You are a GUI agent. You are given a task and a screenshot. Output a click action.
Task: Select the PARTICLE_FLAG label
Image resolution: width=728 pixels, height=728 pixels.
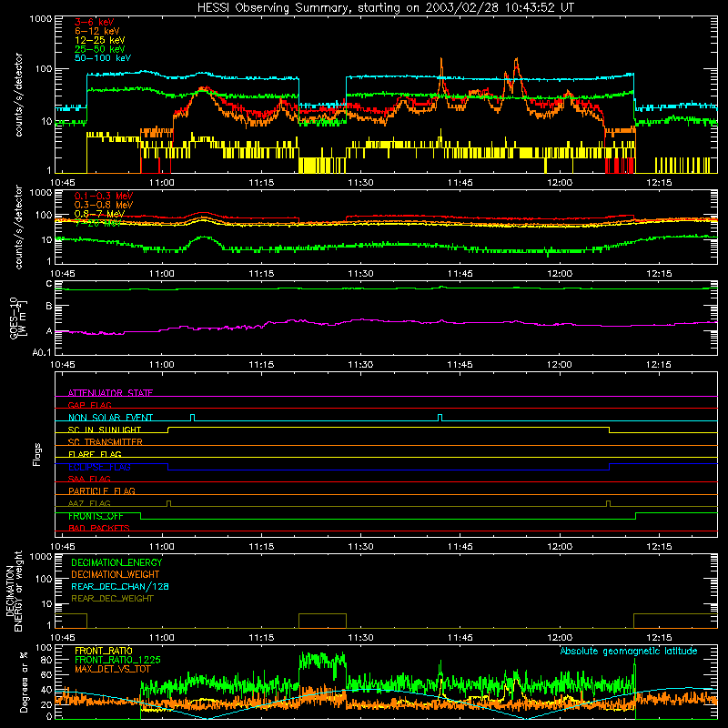click(x=102, y=491)
